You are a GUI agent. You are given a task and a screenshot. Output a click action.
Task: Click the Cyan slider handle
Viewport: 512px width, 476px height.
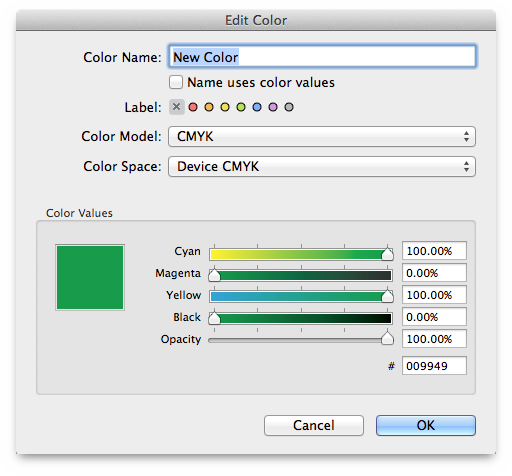click(387, 254)
